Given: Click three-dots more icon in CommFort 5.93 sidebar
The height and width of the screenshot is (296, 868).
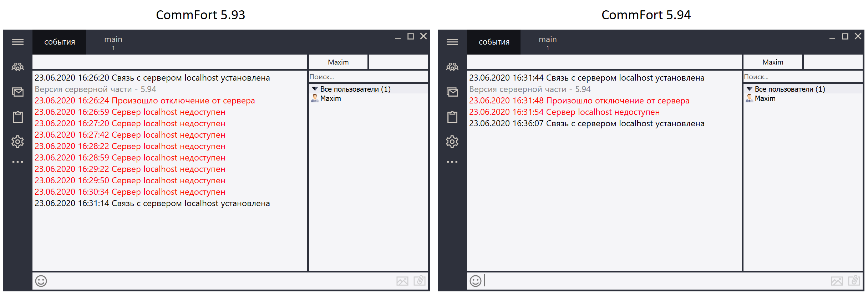Looking at the screenshot, I should click(18, 162).
